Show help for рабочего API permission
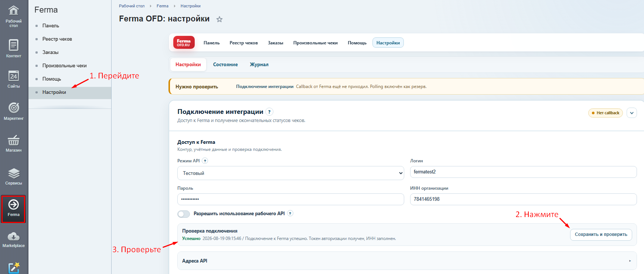Screen dimensions: 644x274 point(290,213)
